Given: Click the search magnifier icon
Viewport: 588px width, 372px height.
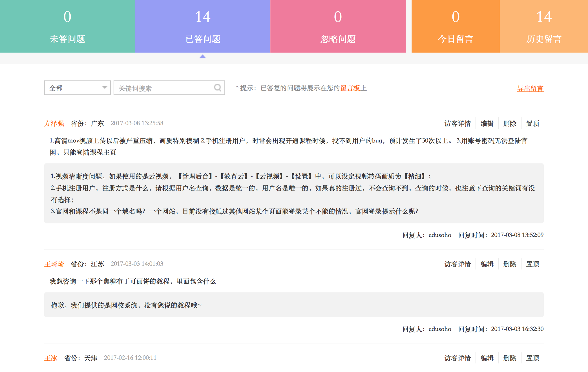Looking at the screenshot, I should tap(217, 88).
